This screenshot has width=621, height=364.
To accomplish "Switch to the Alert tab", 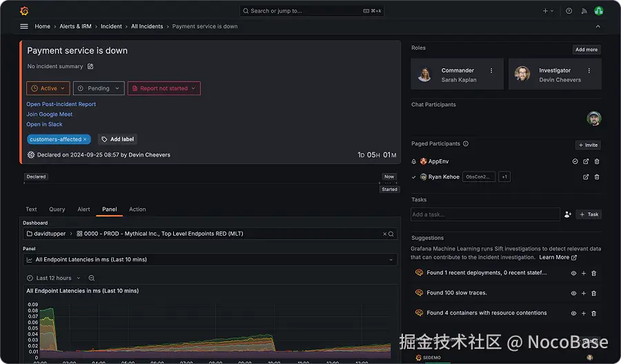I will [x=83, y=210].
